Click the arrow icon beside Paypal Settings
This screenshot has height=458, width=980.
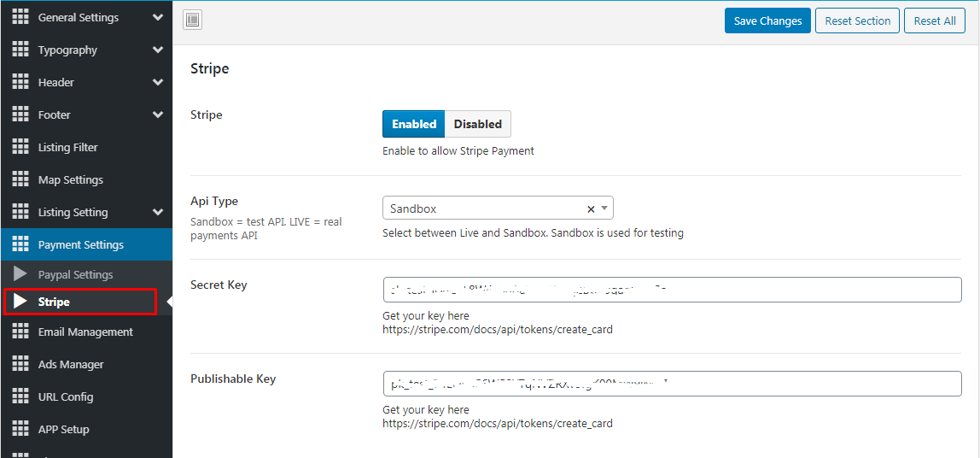[x=20, y=274]
